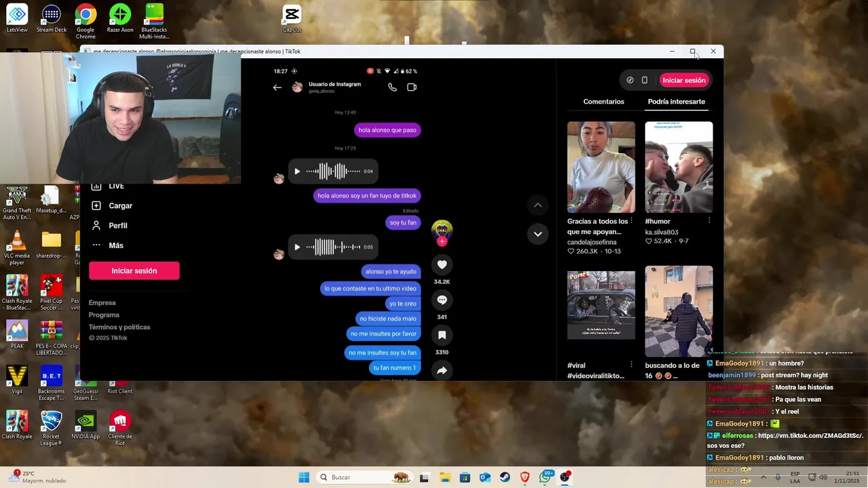Open the Vigil desktop shortcut
The image size is (868, 488).
(17, 381)
